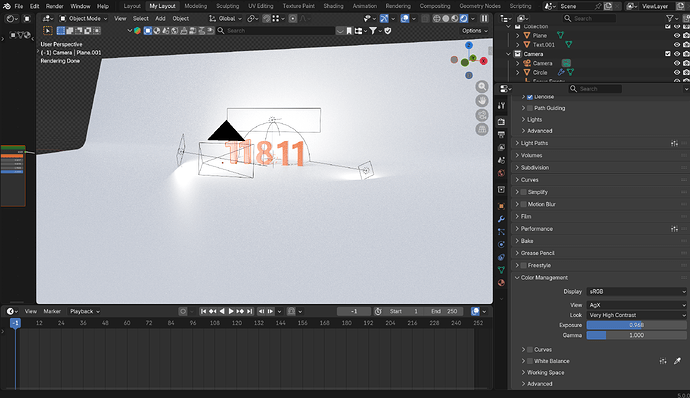Image resolution: width=690 pixels, height=398 pixels.
Task: Toggle camera view icon in viewport
Action: pos(482,115)
